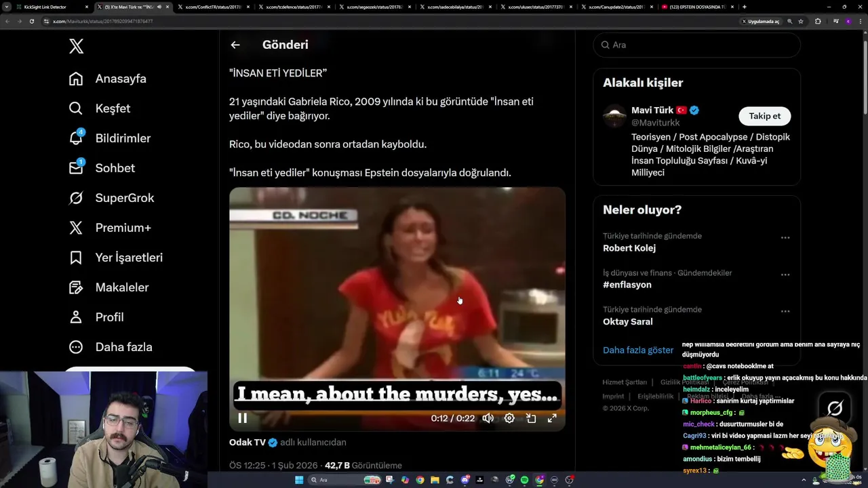Switch to the EPSTEIN DOSYASINDA YouTube tab
This screenshot has height=488, width=868.
(x=698, y=7)
